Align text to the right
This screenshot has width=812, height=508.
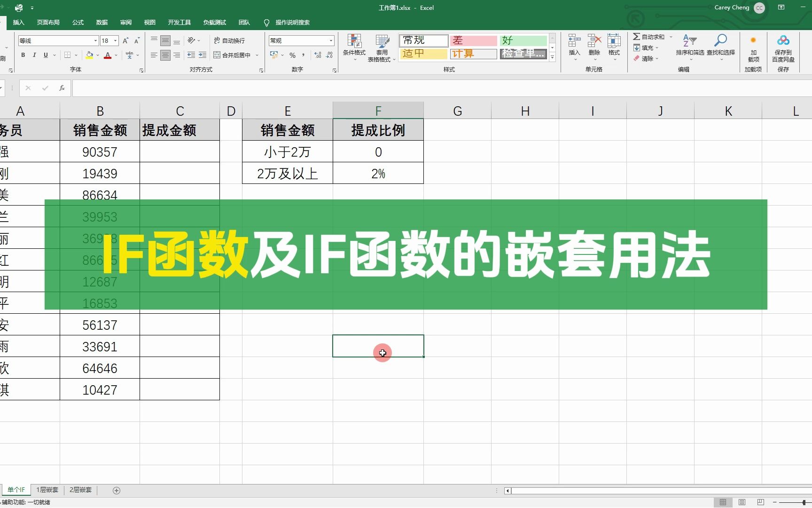(177, 55)
